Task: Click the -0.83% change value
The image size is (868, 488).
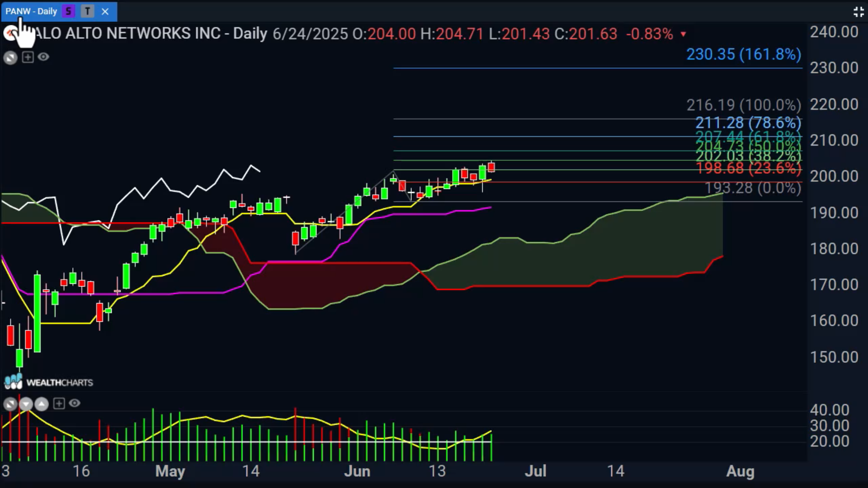Action: click(650, 34)
